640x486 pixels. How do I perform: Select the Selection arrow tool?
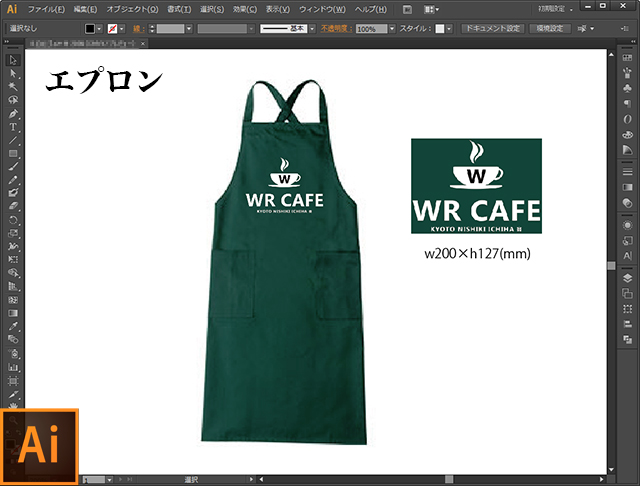tap(13, 61)
